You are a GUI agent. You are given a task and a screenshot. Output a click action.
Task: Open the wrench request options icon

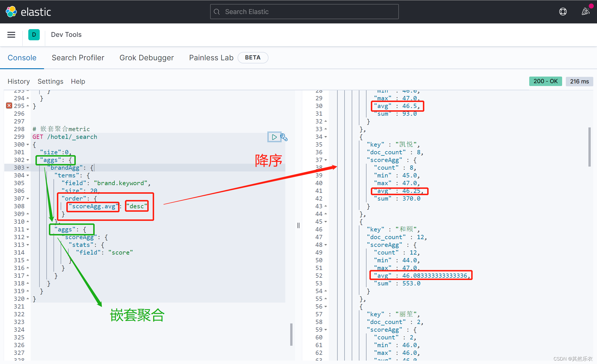284,137
